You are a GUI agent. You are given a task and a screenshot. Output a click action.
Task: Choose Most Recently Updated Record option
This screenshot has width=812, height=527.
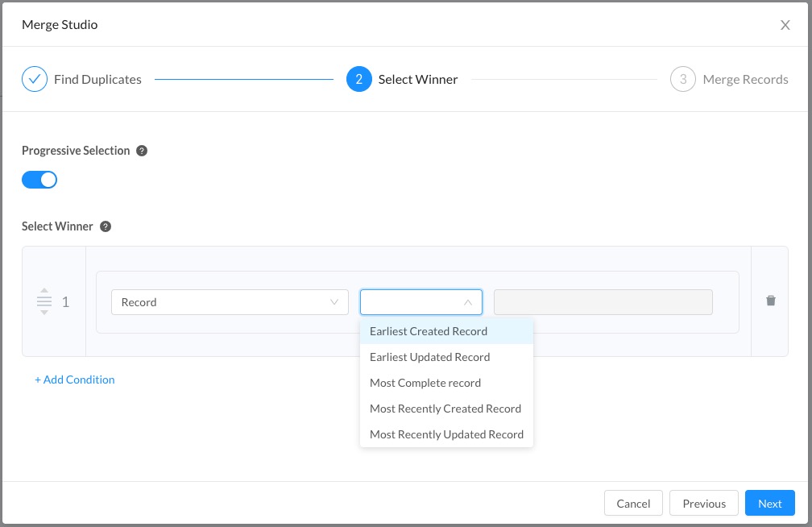(446, 435)
